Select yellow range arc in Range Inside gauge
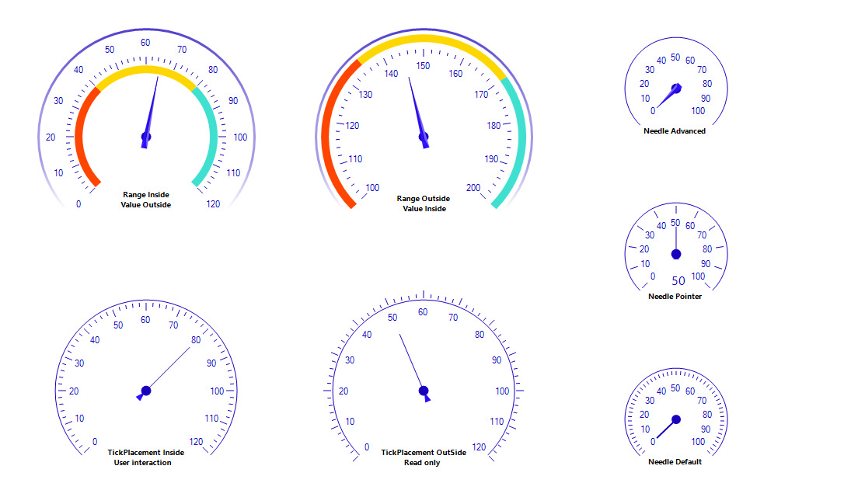Screen dimensions: 844x504 click(x=146, y=70)
